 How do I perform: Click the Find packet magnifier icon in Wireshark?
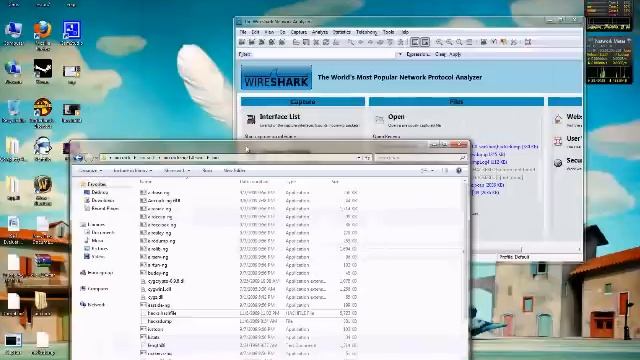[351, 42]
